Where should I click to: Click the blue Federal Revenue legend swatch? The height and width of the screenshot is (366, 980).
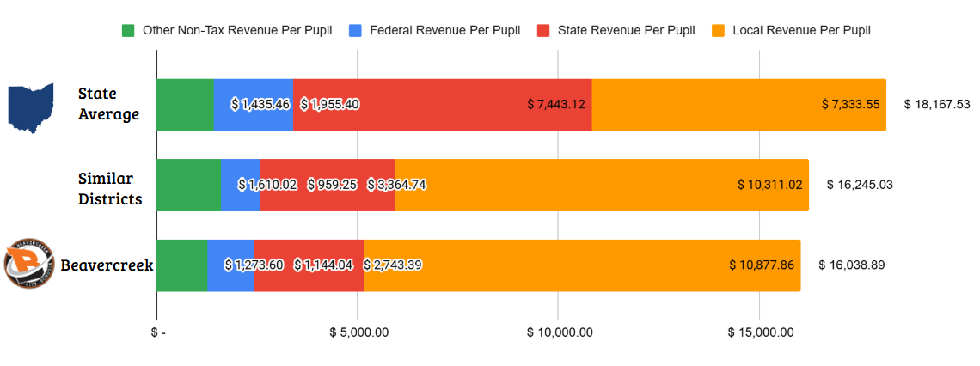356,30
